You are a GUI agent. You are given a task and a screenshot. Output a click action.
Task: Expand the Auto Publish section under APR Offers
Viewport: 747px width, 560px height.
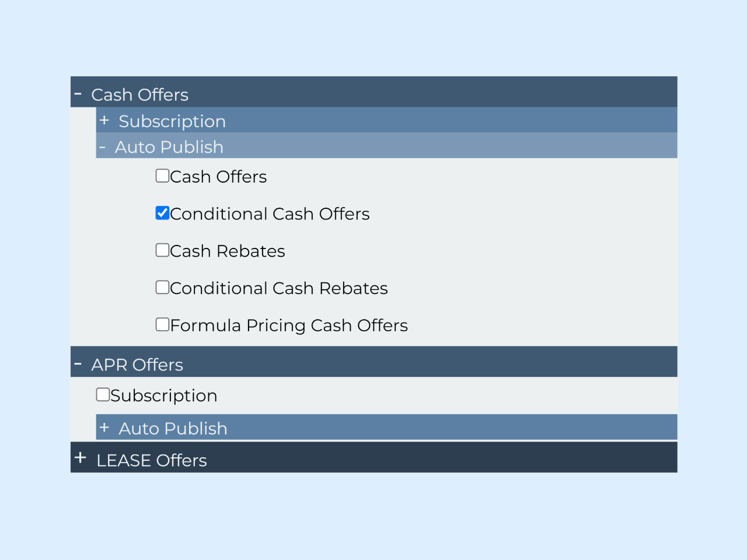[104, 427]
